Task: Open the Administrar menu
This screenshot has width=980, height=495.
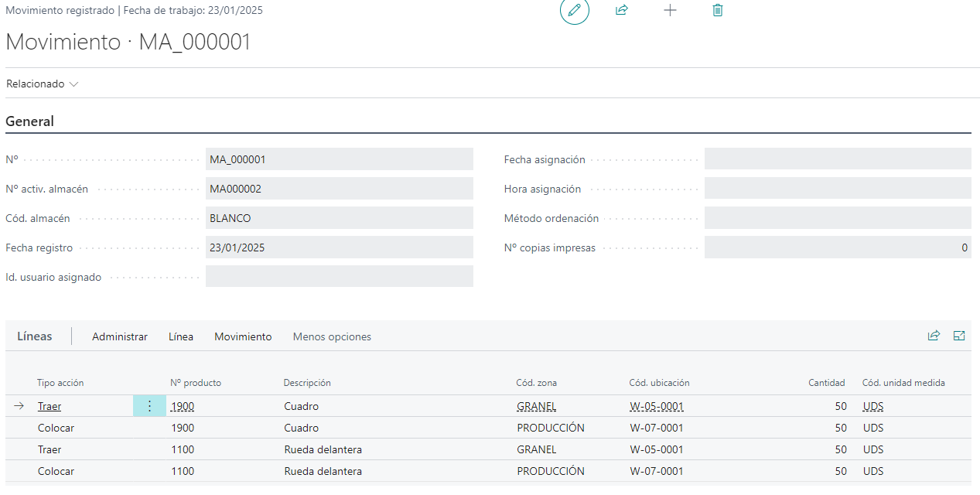Action: [x=120, y=336]
